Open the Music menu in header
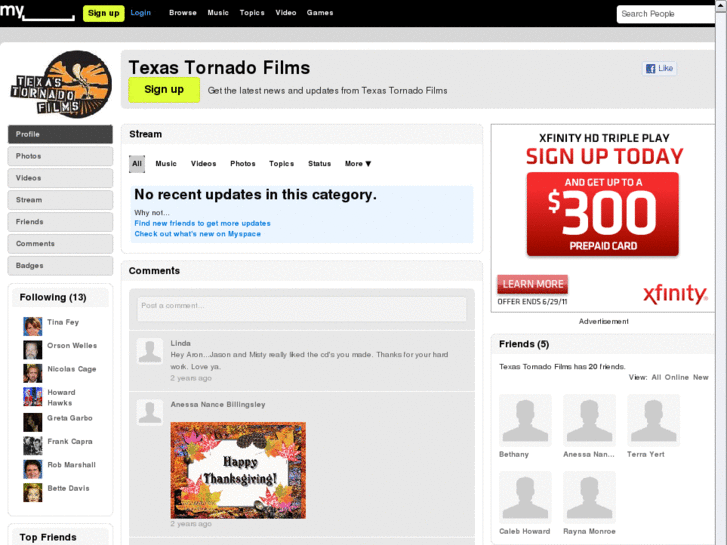Screen dimensions: 727x545 [218, 13]
